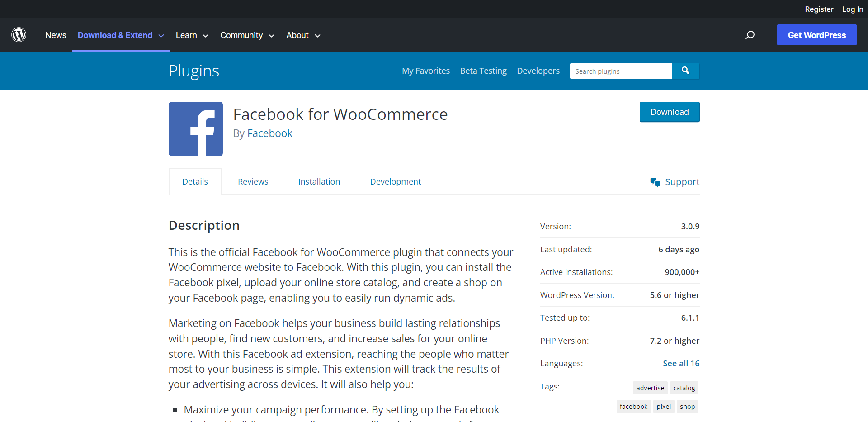
Task: Click the 'Languages:' label
Action: pos(561,363)
